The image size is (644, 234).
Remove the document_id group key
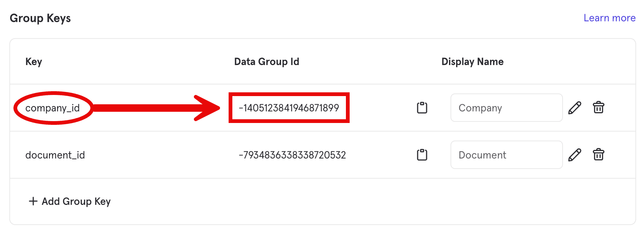(x=598, y=155)
